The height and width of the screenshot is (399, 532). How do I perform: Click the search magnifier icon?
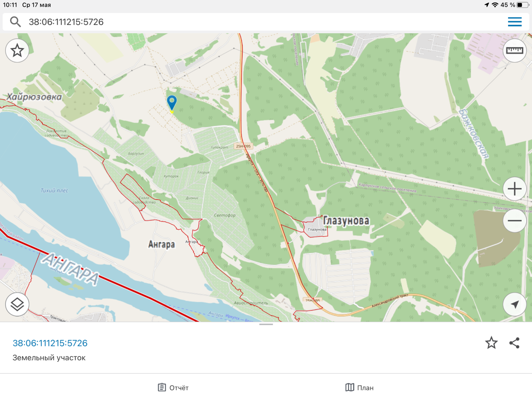15,22
